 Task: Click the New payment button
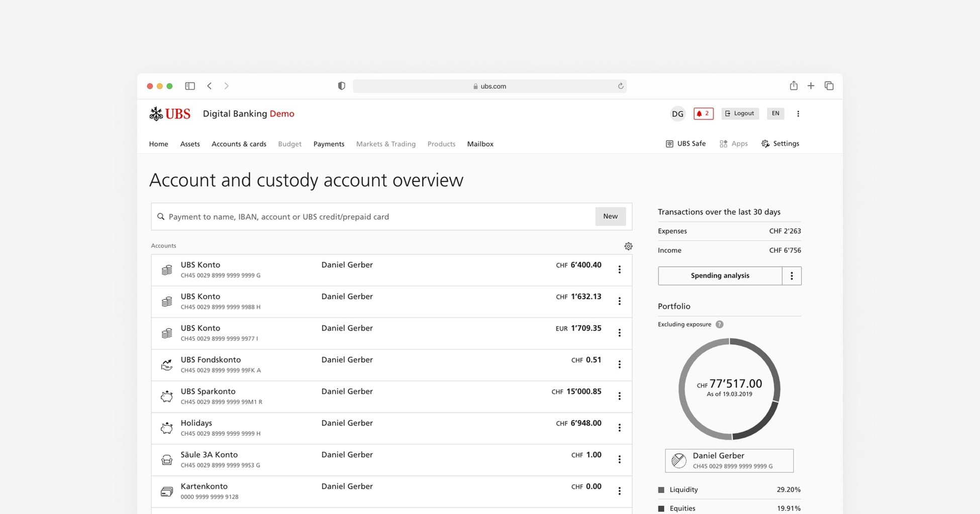[610, 216]
